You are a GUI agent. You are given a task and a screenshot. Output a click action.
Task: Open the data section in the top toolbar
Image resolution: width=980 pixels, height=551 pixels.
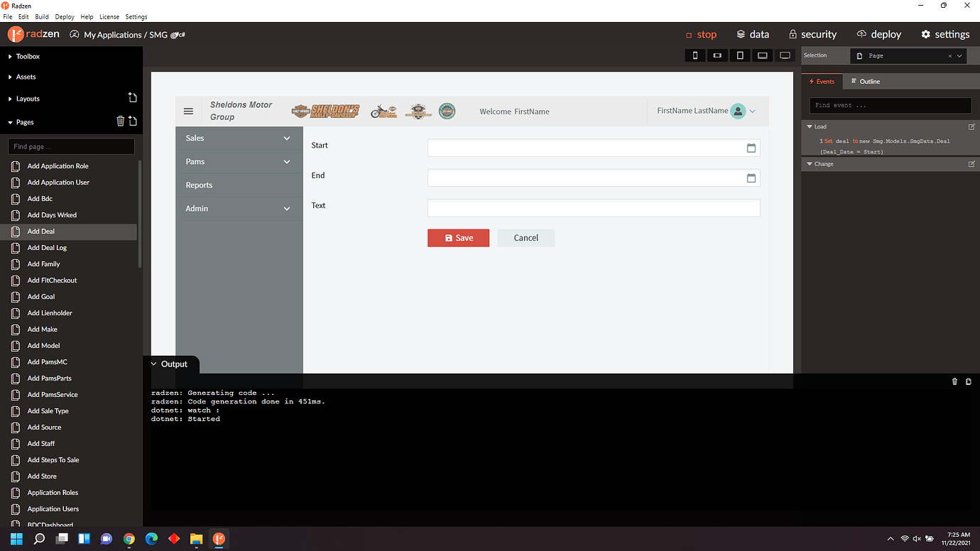click(752, 33)
